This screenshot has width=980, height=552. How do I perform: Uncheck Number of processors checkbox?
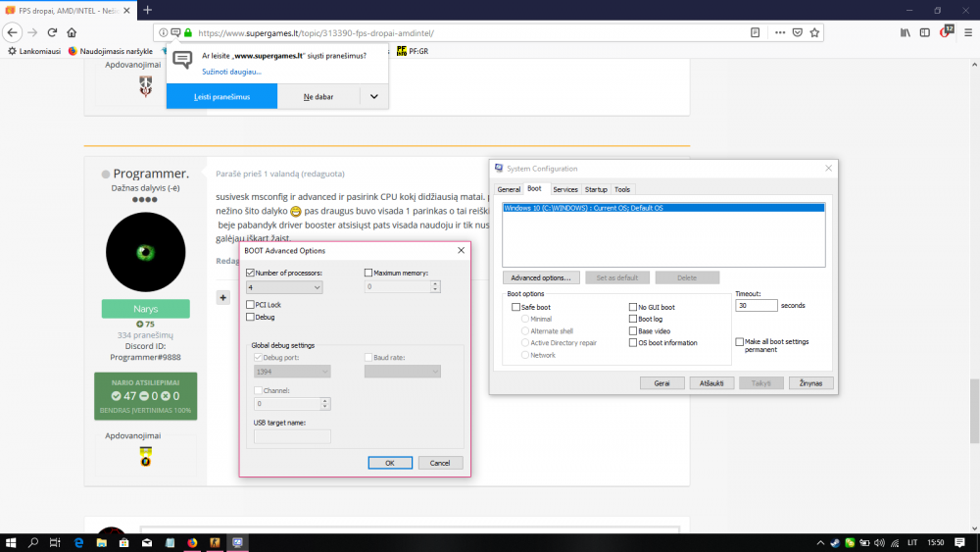[250, 273]
